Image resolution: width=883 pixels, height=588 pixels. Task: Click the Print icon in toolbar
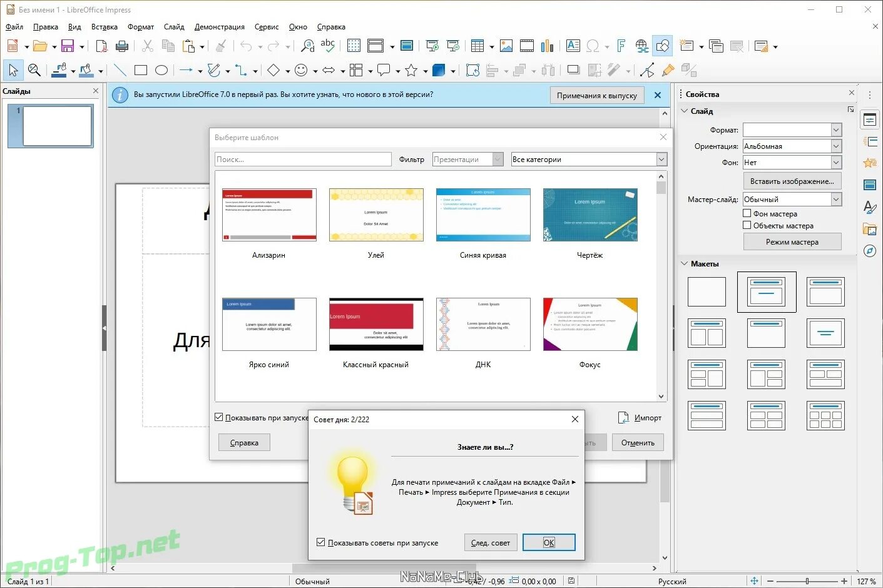tap(122, 46)
